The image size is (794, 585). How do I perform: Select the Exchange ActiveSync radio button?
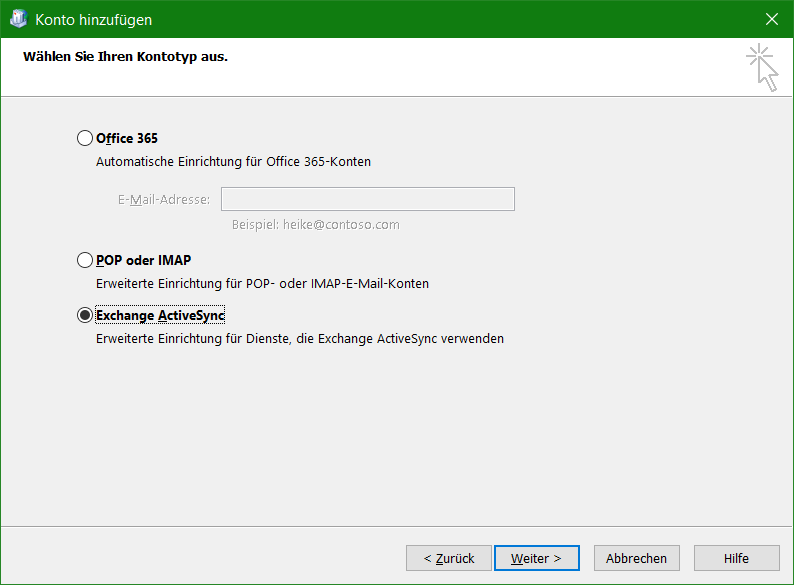[x=85, y=315]
